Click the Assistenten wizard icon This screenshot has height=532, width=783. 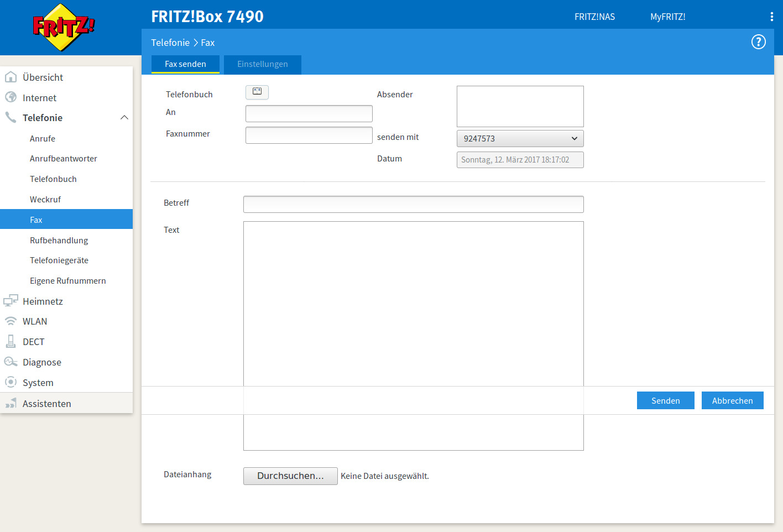click(x=11, y=403)
